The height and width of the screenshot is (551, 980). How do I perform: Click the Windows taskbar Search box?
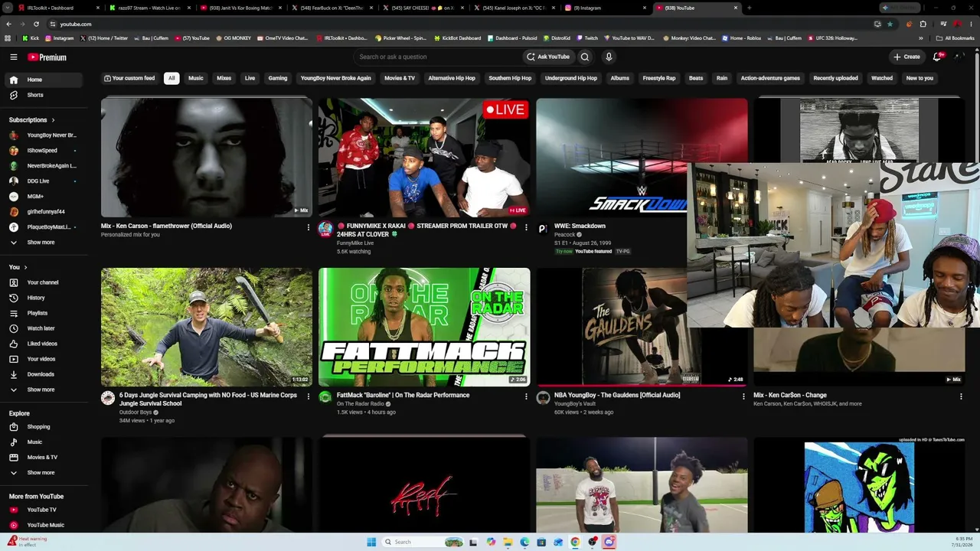tap(423, 542)
